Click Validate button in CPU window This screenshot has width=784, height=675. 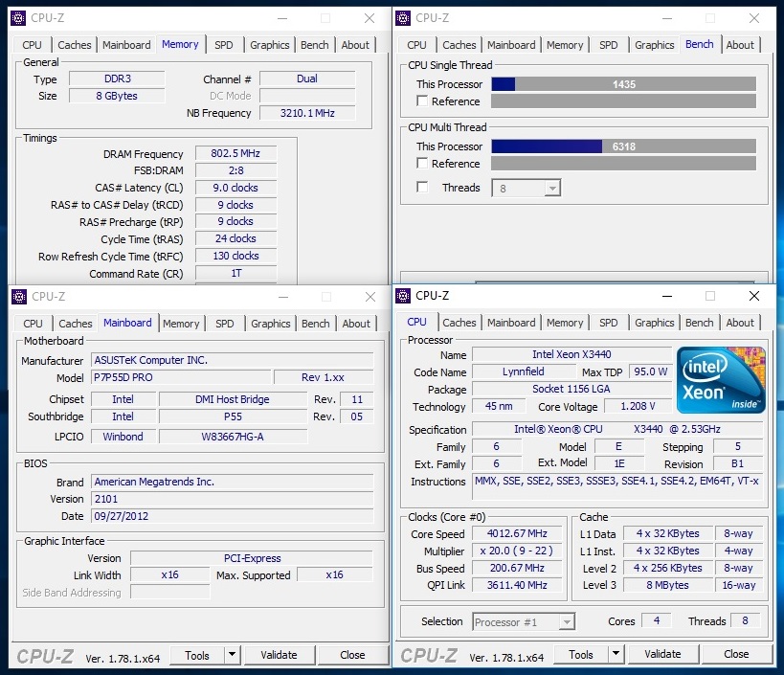[662, 654]
